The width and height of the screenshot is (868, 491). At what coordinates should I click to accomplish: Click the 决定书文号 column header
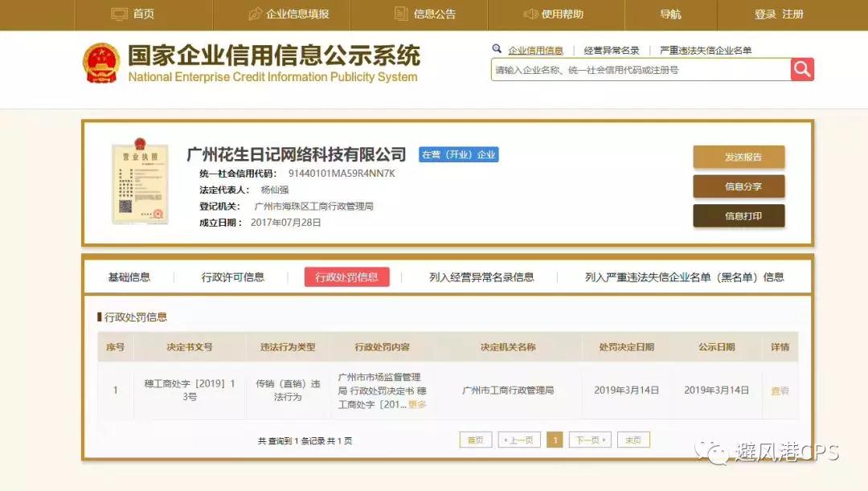coord(190,347)
